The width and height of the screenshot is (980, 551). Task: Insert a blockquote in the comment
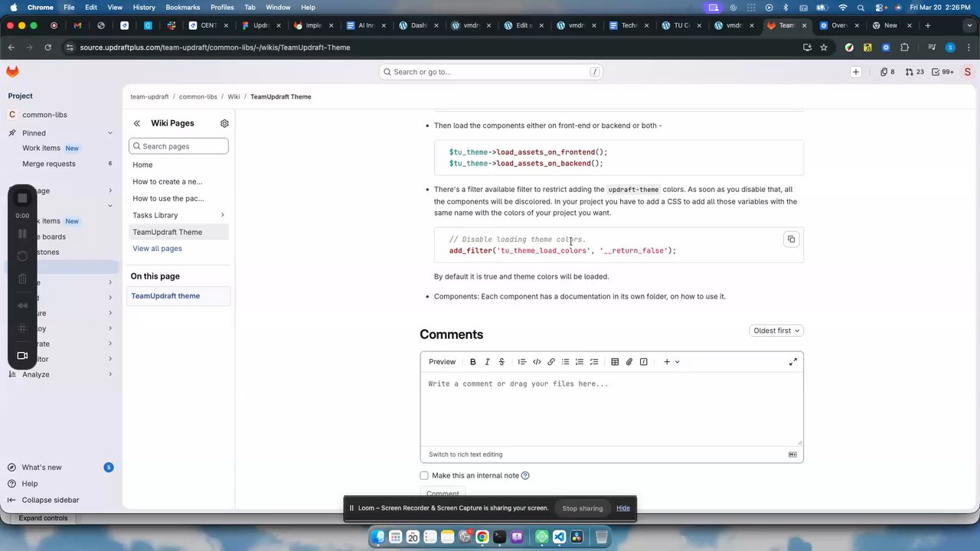tap(522, 362)
